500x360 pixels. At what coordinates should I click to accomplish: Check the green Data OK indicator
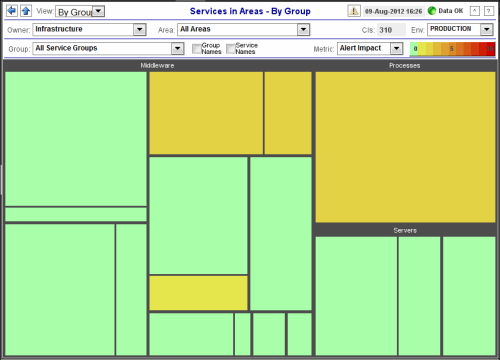coord(432,11)
